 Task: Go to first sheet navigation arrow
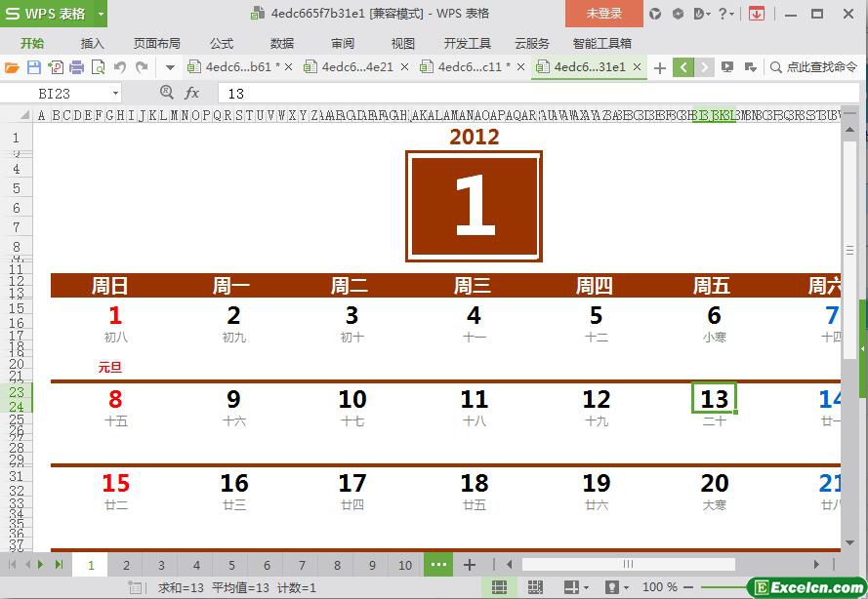point(11,564)
